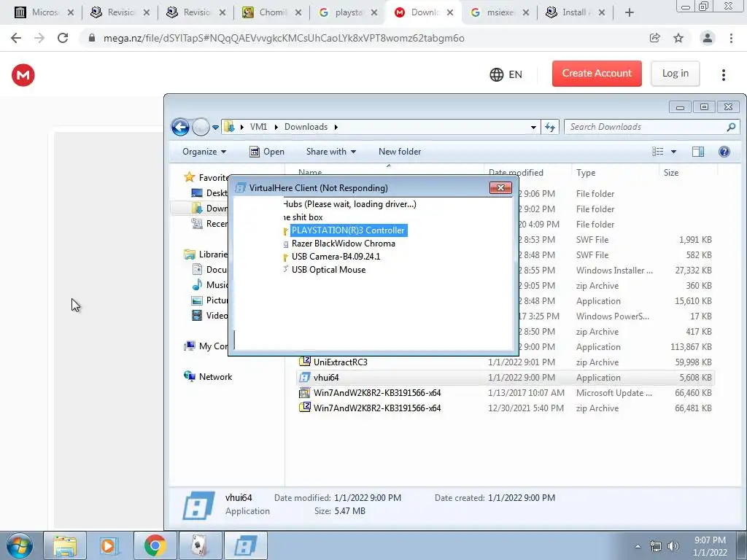This screenshot has height=560, width=747.
Task: Select the Favorites star in navigation pane
Action: point(190,177)
